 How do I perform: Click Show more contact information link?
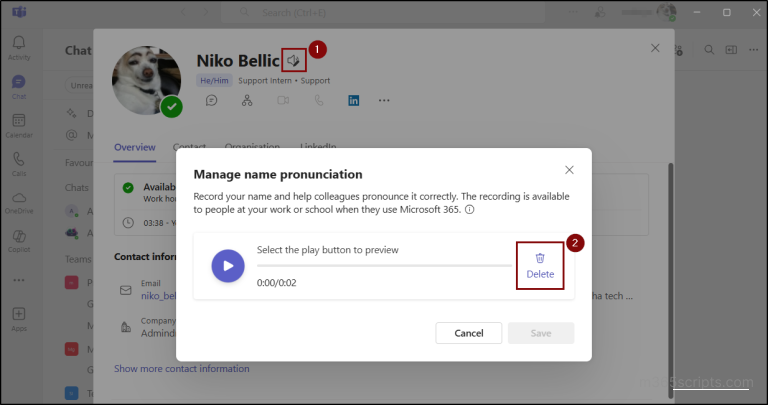182,369
